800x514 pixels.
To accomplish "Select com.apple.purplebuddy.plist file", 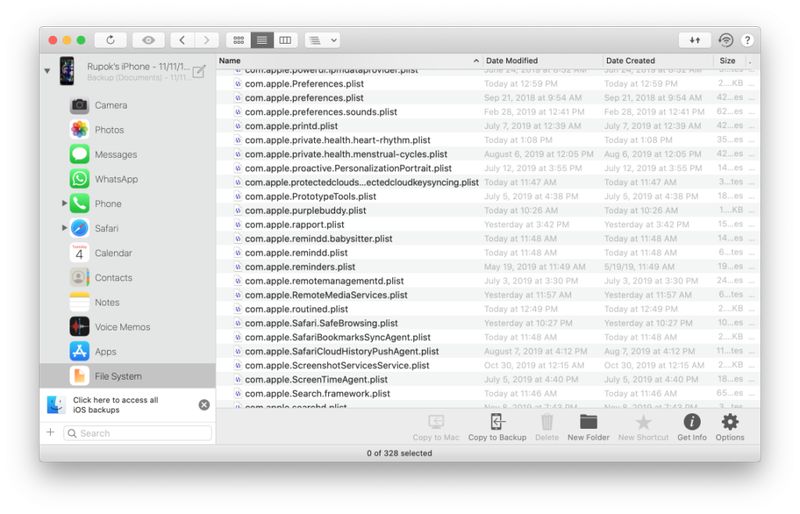I will [487, 210].
